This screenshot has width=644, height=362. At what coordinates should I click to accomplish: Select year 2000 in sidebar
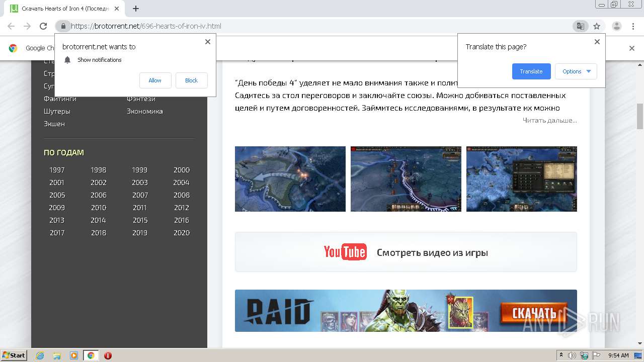point(182,170)
